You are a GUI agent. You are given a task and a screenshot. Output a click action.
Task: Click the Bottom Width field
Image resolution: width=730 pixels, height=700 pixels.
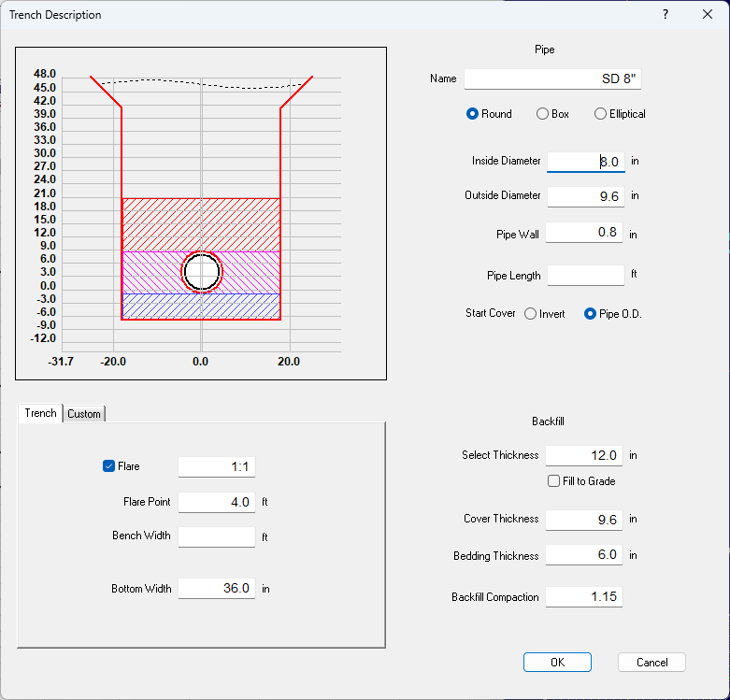pos(216,589)
